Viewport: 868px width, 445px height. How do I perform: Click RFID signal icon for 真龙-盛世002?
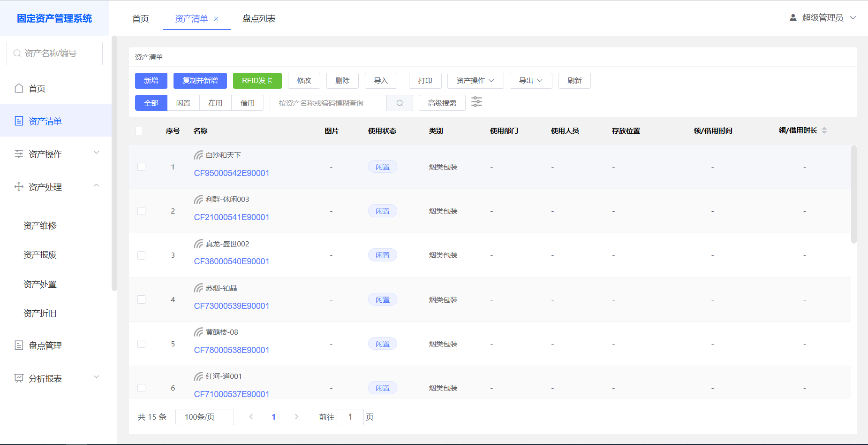[x=198, y=244]
